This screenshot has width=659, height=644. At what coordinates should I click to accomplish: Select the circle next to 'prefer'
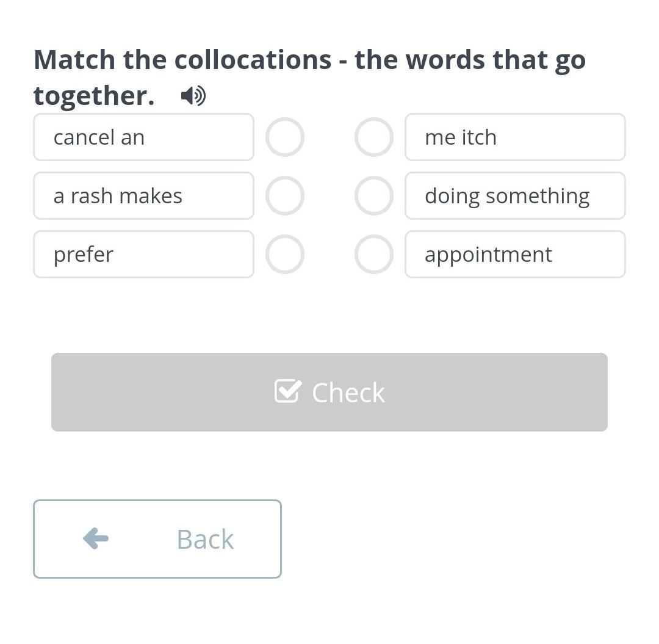pos(284,255)
